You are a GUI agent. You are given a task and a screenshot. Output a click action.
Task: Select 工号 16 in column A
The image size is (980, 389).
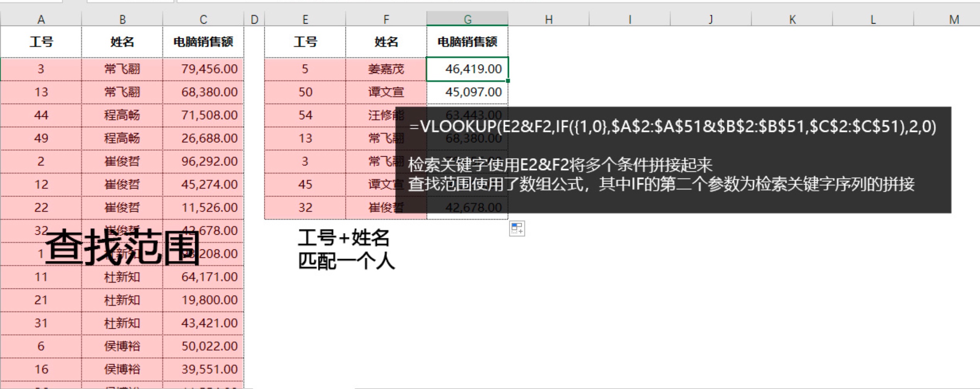(x=41, y=369)
